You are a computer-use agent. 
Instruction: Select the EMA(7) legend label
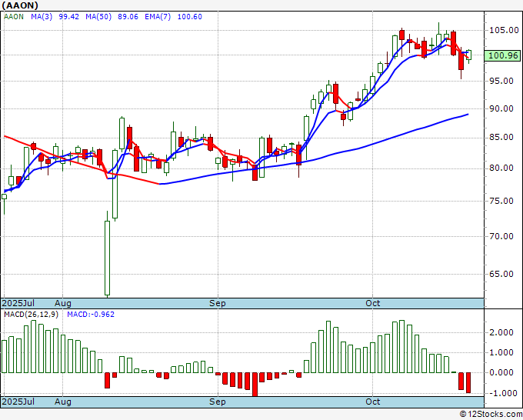tap(158, 17)
